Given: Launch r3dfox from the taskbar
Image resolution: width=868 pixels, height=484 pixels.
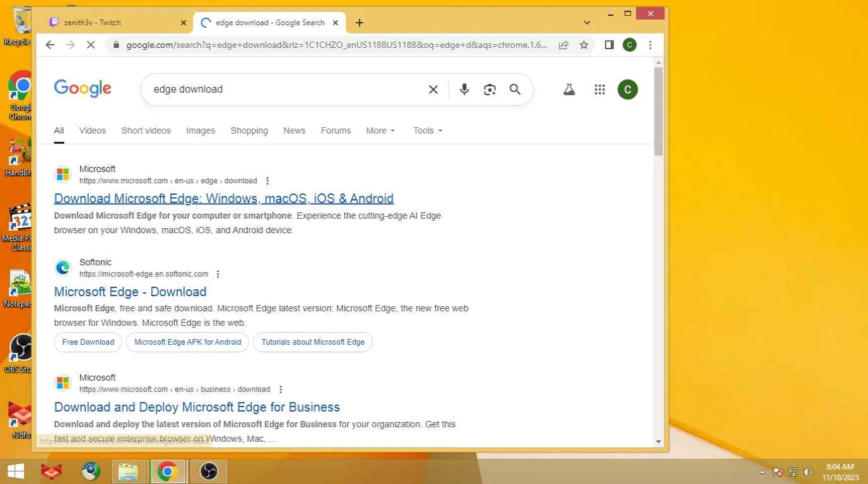Looking at the screenshot, I should pyautogui.click(x=52, y=471).
